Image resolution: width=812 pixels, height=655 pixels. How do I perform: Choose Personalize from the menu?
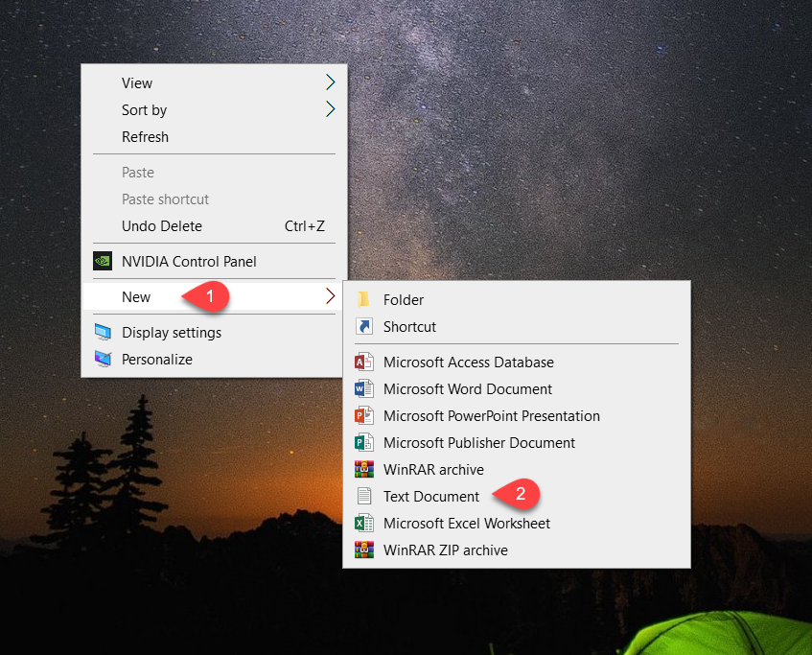tap(214, 359)
